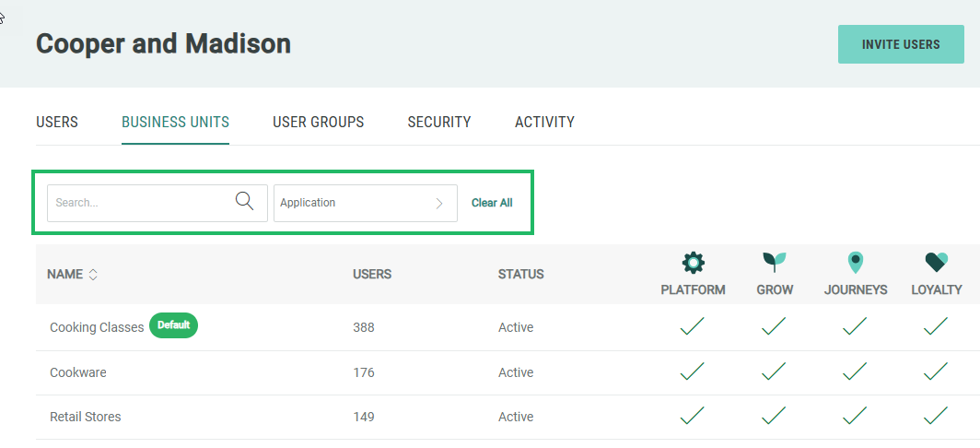This screenshot has width=980, height=448.
Task: Click the Clear All link
Action: [492, 203]
